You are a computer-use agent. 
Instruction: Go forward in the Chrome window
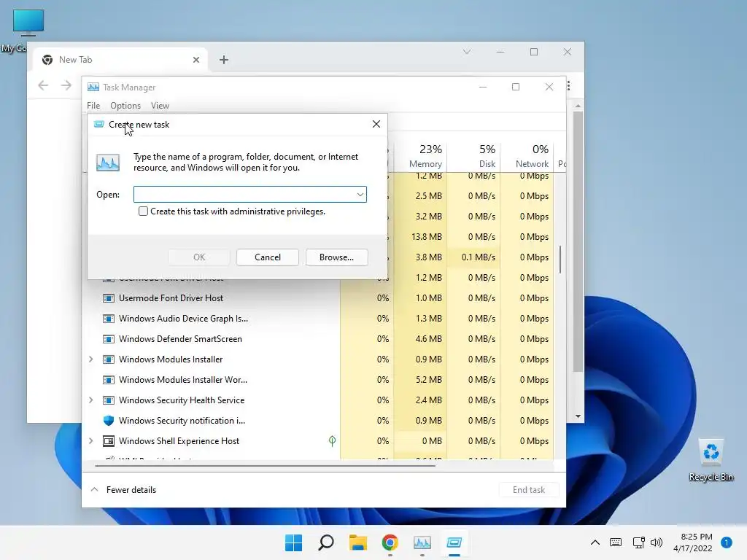[x=66, y=86]
